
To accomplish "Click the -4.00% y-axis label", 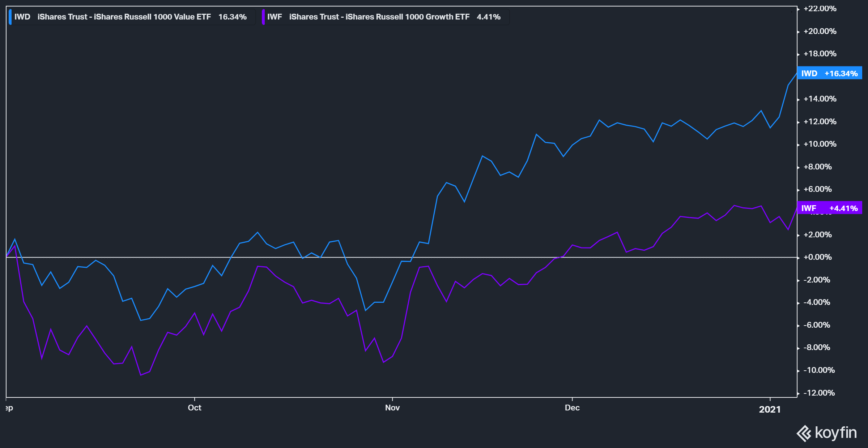I will 817,302.
